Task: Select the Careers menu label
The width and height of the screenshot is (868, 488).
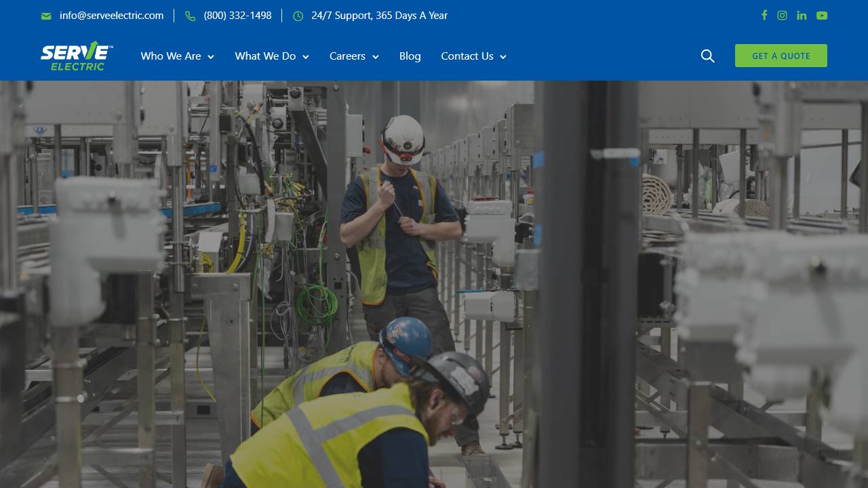Action: 347,56
